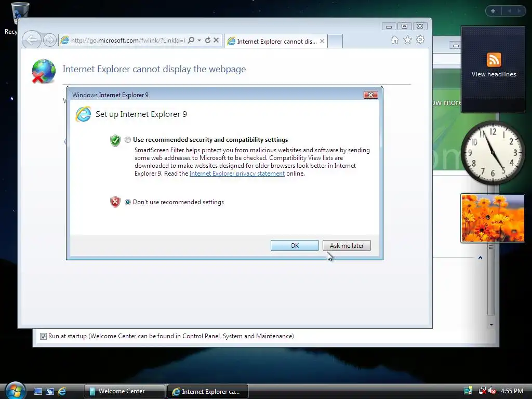Open the Internet Explorer privacy statement link

pos(237,174)
